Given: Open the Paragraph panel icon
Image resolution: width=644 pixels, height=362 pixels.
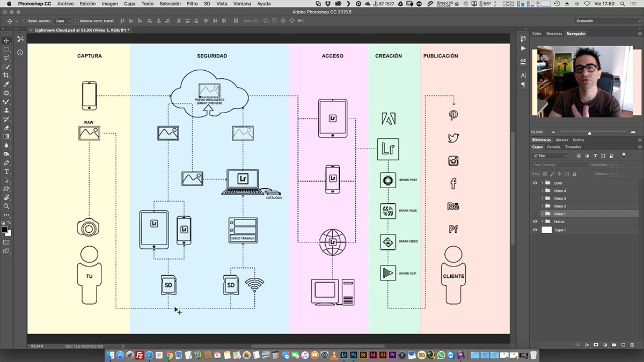Looking at the screenshot, I should tap(523, 85).
